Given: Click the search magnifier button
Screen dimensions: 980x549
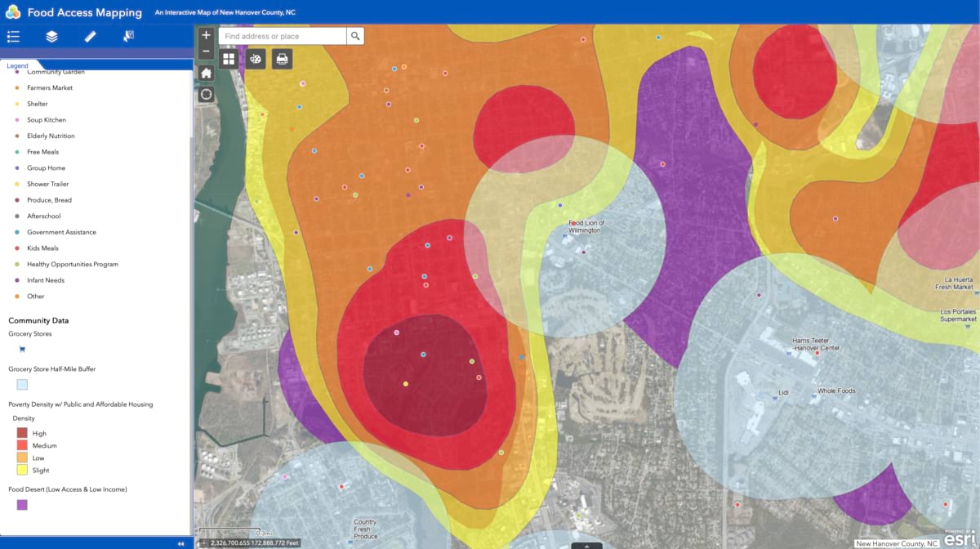Looking at the screenshot, I should 355,36.
